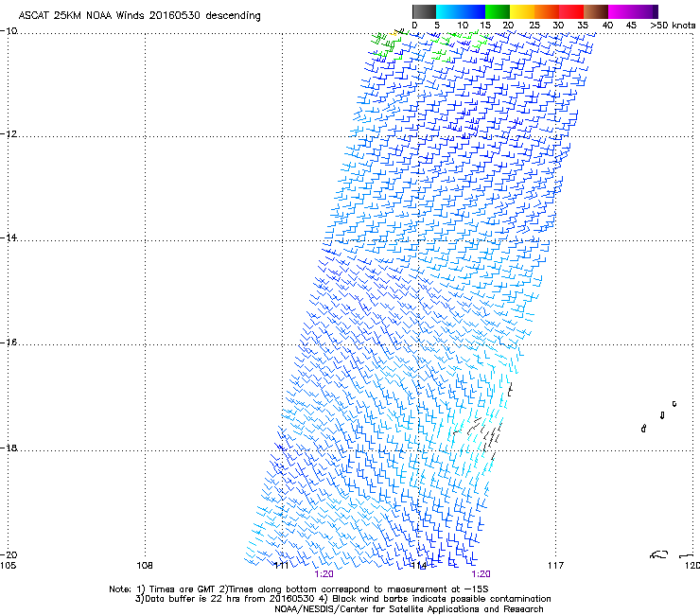Click the "-18" latitude axis label
The image size is (700, 615).
click(x=9, y=448)
